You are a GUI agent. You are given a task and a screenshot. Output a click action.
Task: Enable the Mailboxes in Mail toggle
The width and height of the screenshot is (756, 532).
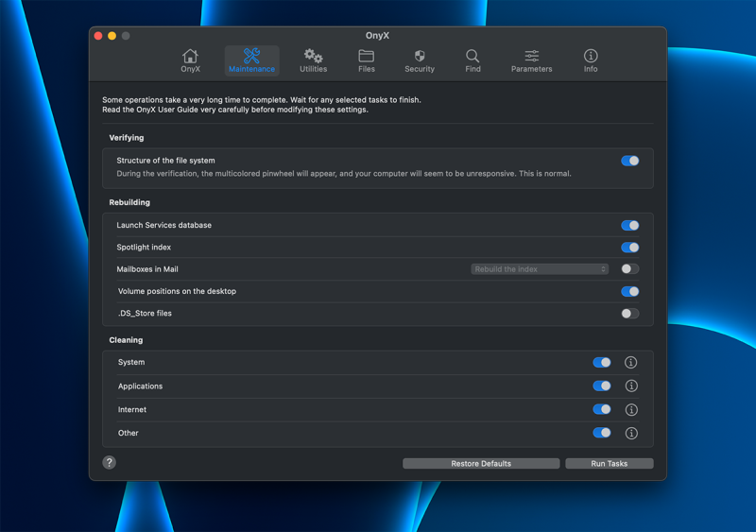[629, 269]
